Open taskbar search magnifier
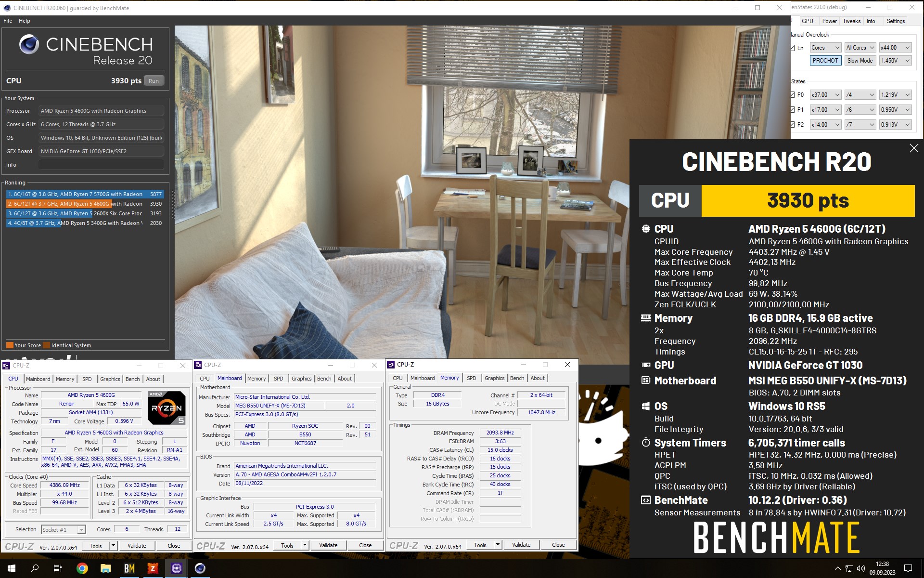Screen dimensions: 924x578 35,568
